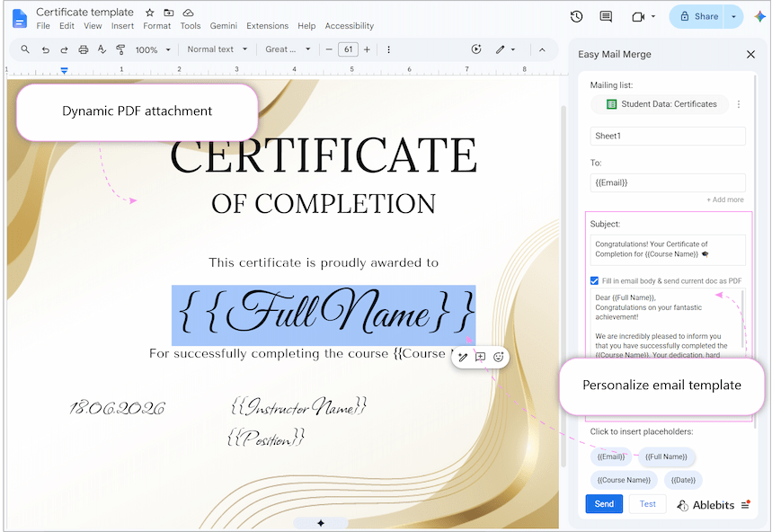The width and height of the screenshot is (781, 532).
Task: Toggle Fill in email body & send PDF checkbox
Action: pyautogui.click(x=594, y=281)
